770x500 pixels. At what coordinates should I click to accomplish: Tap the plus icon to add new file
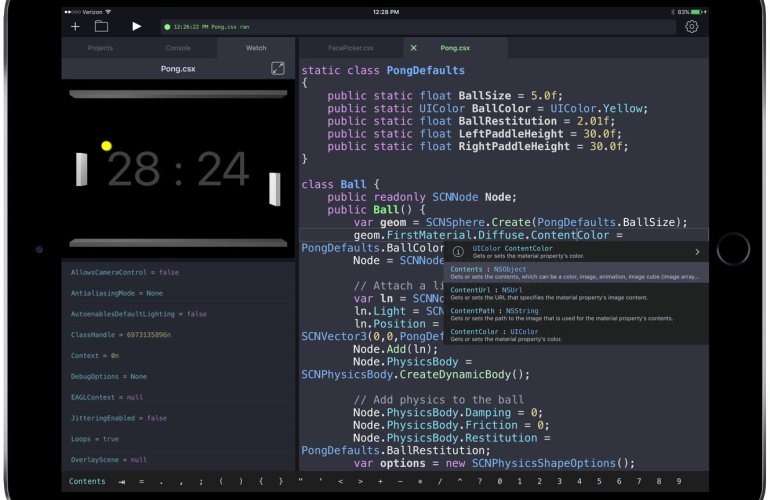(75, 26)
